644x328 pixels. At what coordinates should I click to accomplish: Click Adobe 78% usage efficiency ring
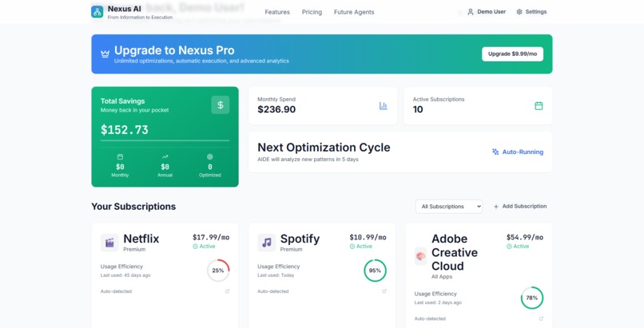coord(532,298)
